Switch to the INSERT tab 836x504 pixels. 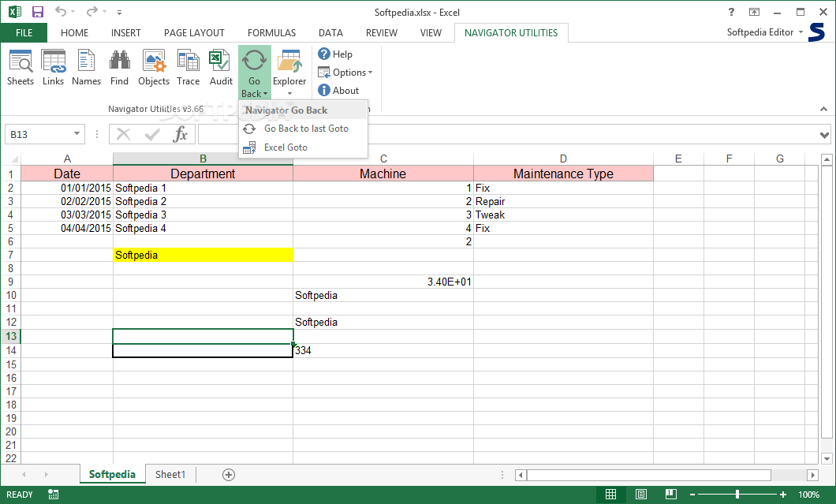pos(126,32)
